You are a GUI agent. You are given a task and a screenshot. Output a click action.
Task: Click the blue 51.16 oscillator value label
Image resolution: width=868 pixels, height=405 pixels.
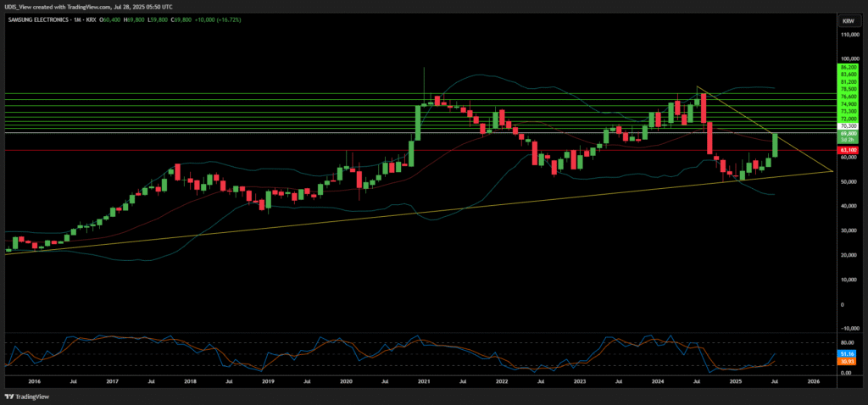[x=848, y=353]
